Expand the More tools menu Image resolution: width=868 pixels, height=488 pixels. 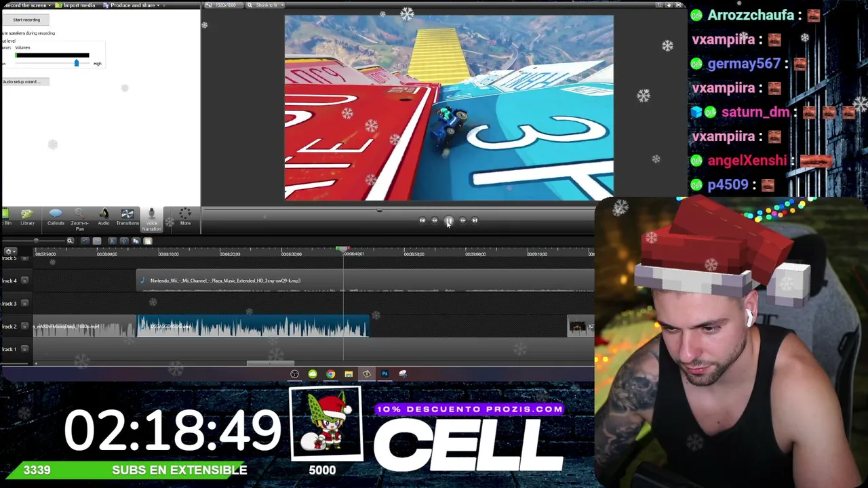click(x=185, y=217)
